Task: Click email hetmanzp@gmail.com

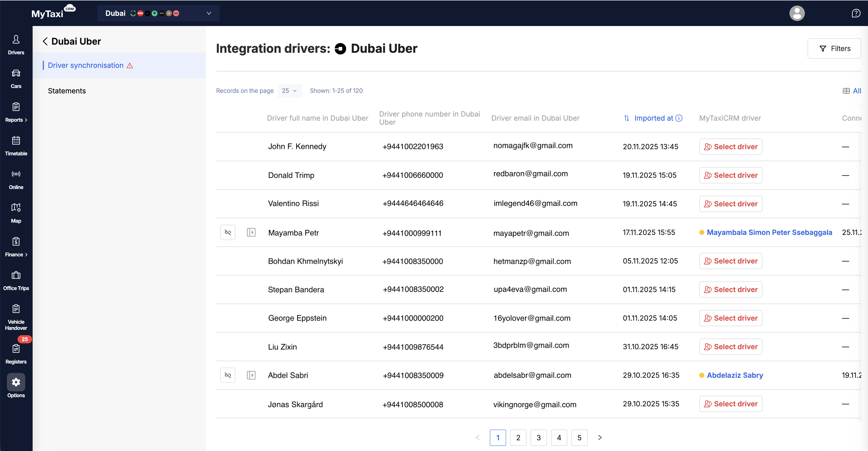Action: coord(532,261)
